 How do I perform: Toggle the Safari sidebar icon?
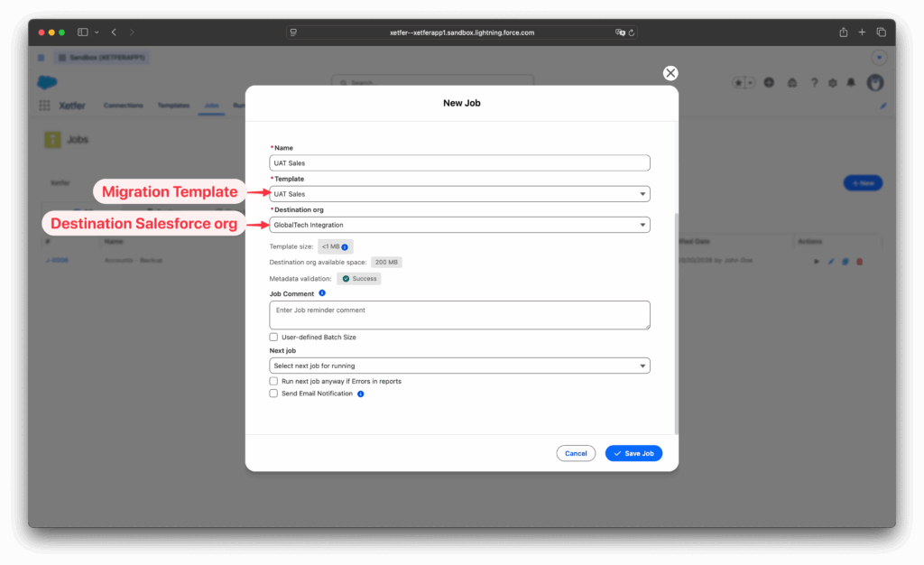coord(82,32)
